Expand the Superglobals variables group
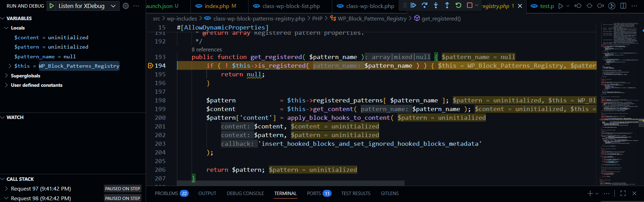Image resolution: width=644 pixels, height=202 pixels. 6,76
